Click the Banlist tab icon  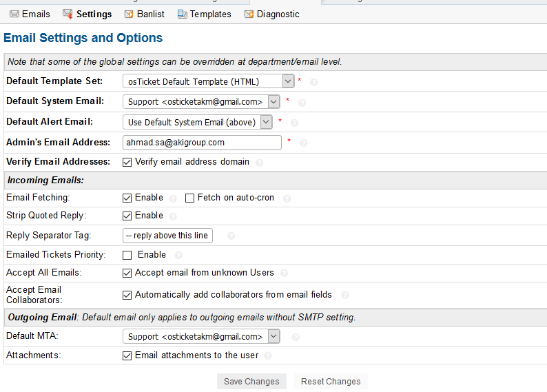coord(129,14)
